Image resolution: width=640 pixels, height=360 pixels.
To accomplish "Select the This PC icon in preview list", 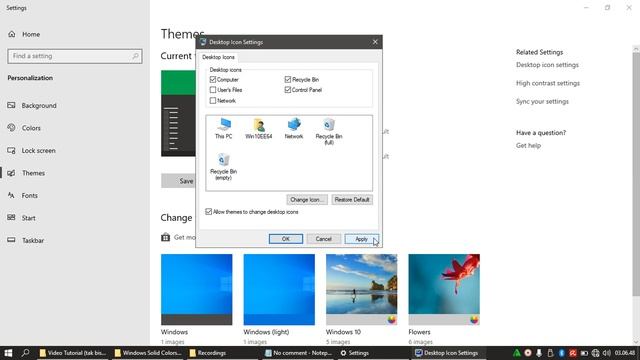I will coord(223,129).
